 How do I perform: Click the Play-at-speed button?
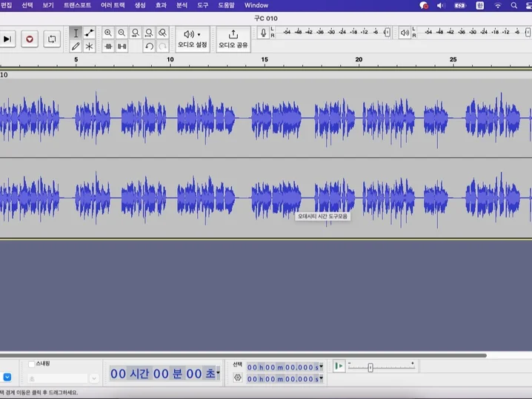click(339, 366)
